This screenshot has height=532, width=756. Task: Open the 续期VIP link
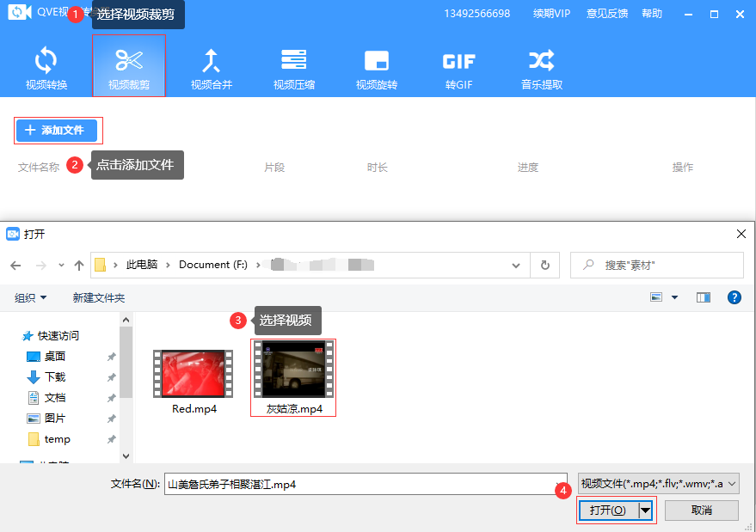pos(551,14)
